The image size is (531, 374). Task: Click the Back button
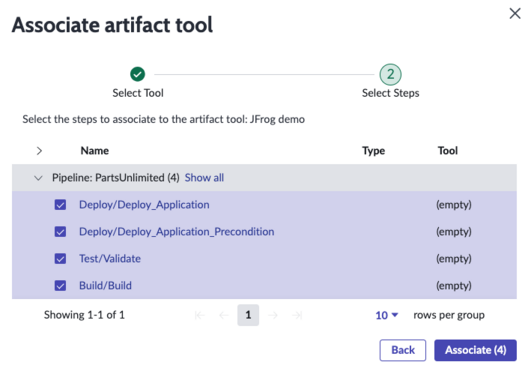point(403,350)
